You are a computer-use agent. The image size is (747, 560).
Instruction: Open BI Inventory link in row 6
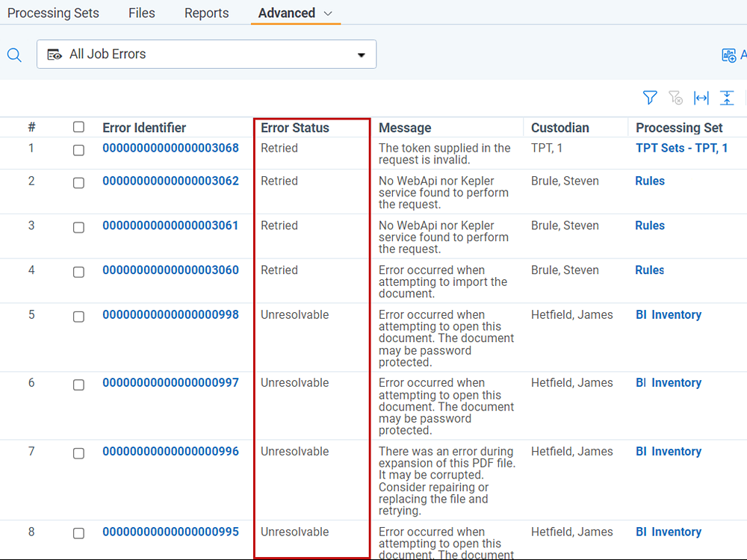[669, 383]
